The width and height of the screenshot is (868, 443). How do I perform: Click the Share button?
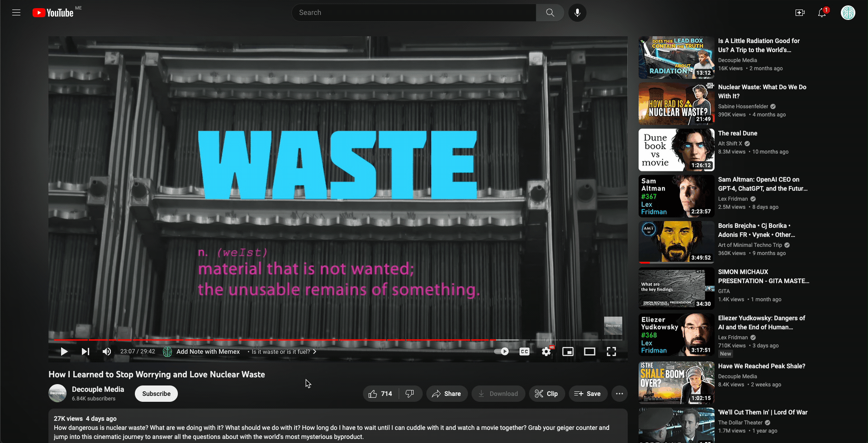pos(446,394)
